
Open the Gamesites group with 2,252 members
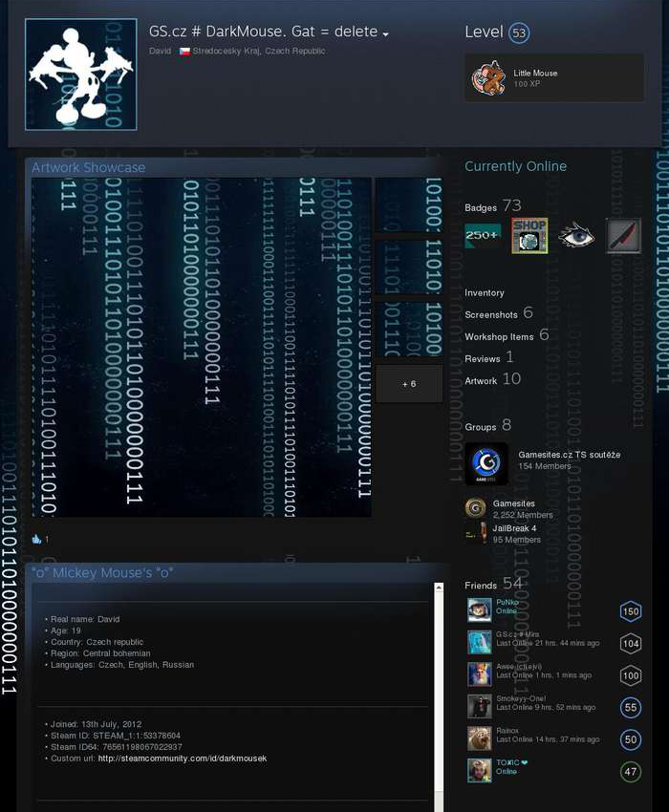coord(513,503)
